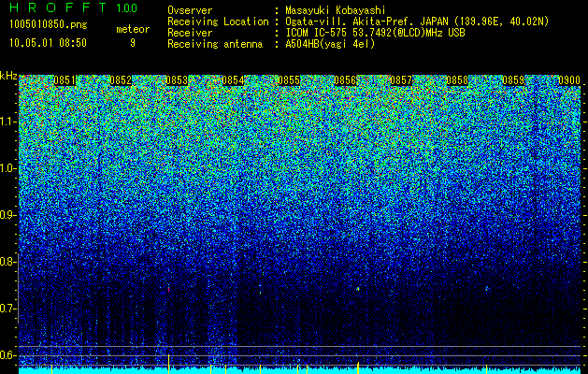Select the meteor count value 9
Viewport: 588px width, 374px height.
133,43
